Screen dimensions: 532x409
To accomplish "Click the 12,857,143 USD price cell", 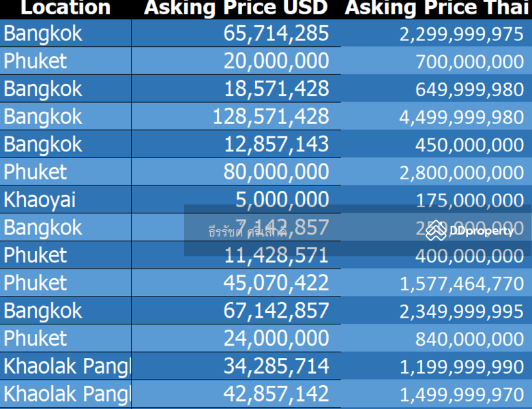I will tap(236, 144).
